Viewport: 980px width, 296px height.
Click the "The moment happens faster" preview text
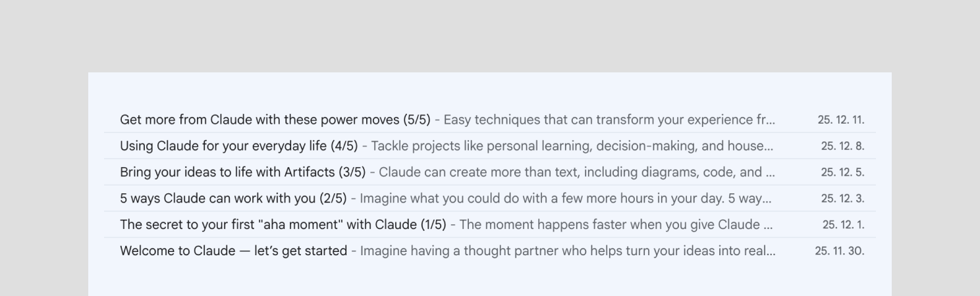coord(616,225)
